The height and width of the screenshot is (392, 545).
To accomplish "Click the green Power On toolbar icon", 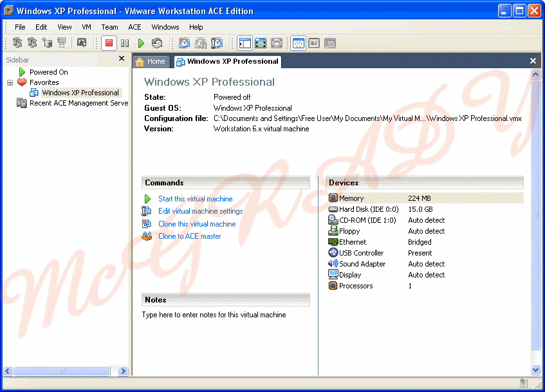I will pos(141,43).
